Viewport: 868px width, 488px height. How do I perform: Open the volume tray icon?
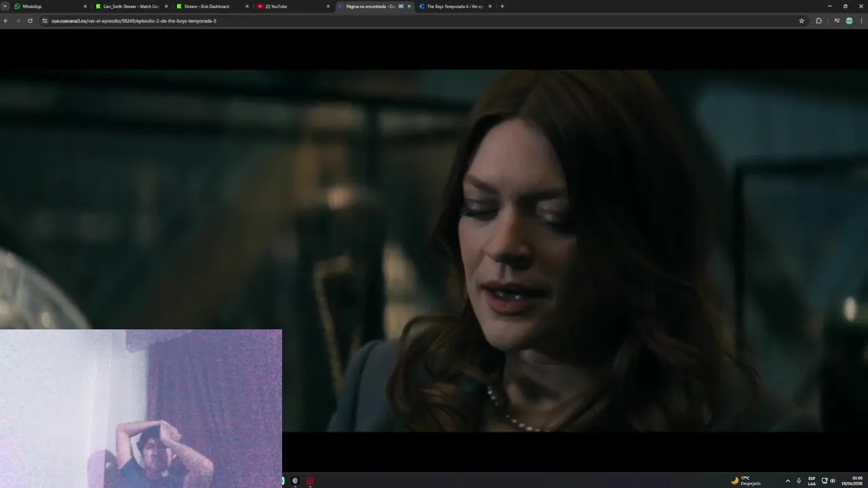click(x=833, y=481)
